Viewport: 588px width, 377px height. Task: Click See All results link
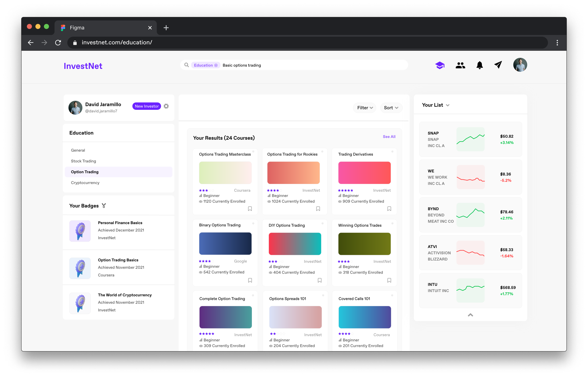389,137
